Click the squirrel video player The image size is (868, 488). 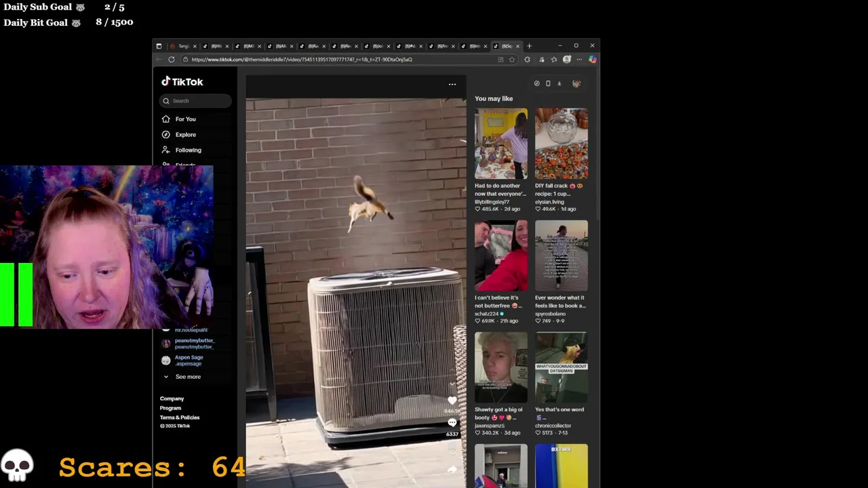coord(356,293)
